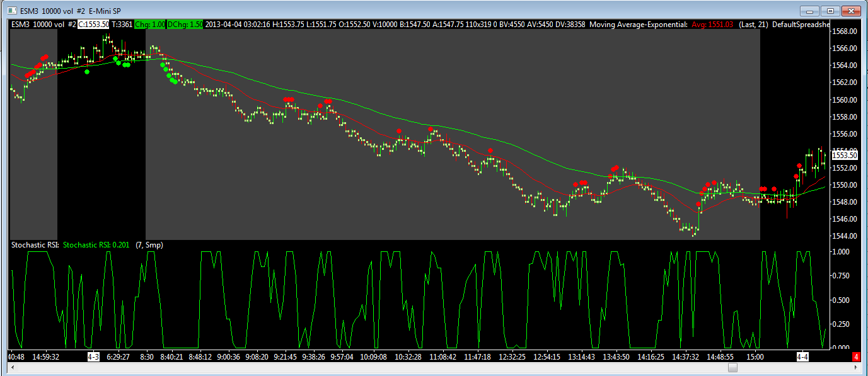Click the white 'Stochastic RSI:' label
The image size is (868, 376).
click(35, 244)
